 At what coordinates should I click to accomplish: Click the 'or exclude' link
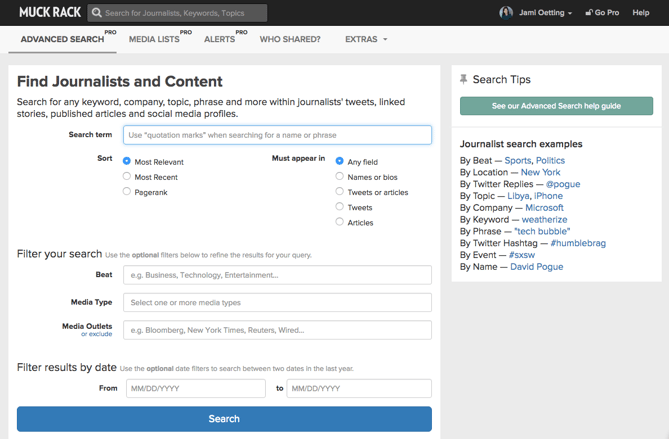(x=97, y=335)
